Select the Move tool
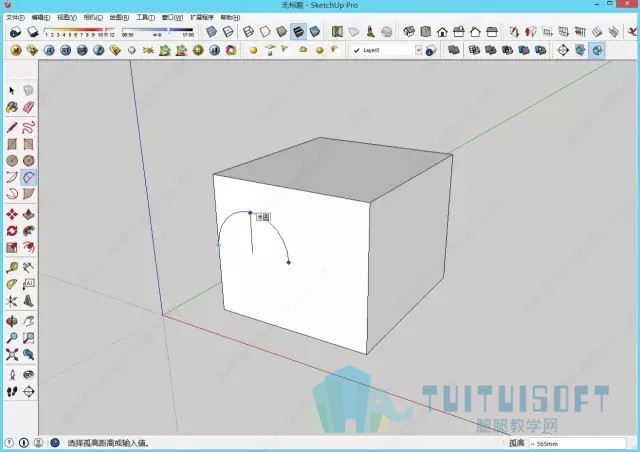640x452 pixels. coord(12,214)
